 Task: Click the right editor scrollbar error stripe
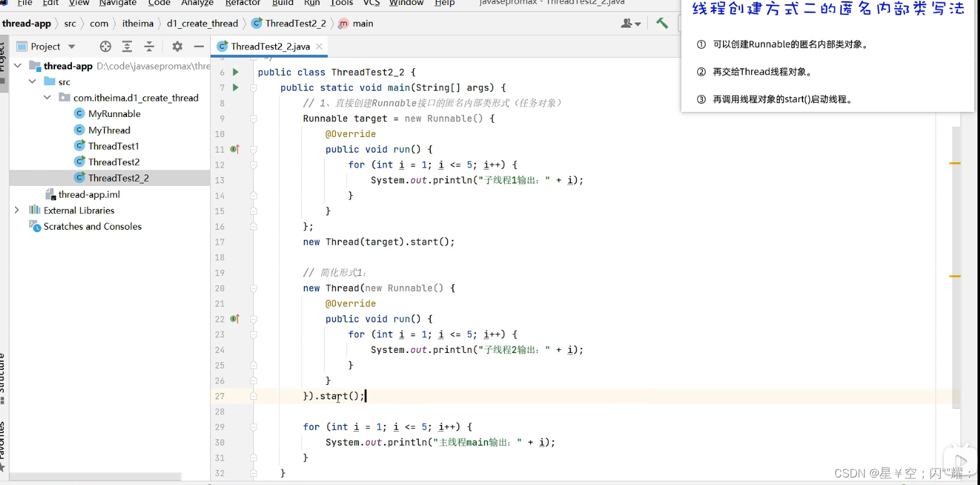pos(955,163)
